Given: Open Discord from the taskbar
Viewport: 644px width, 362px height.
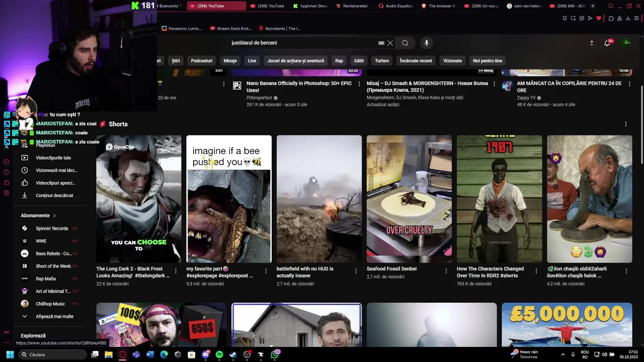Looking at the screenshot, I should click(205, 354).
